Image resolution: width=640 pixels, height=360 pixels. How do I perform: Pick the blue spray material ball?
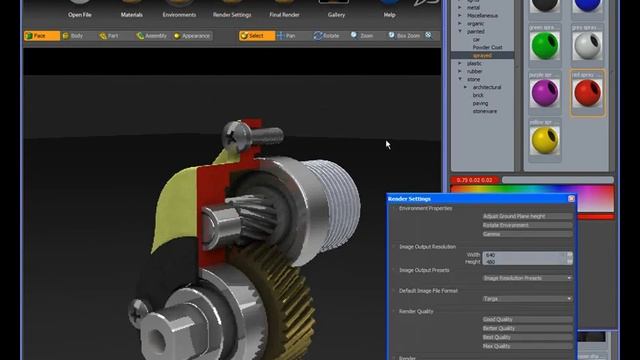pos(587,6)
